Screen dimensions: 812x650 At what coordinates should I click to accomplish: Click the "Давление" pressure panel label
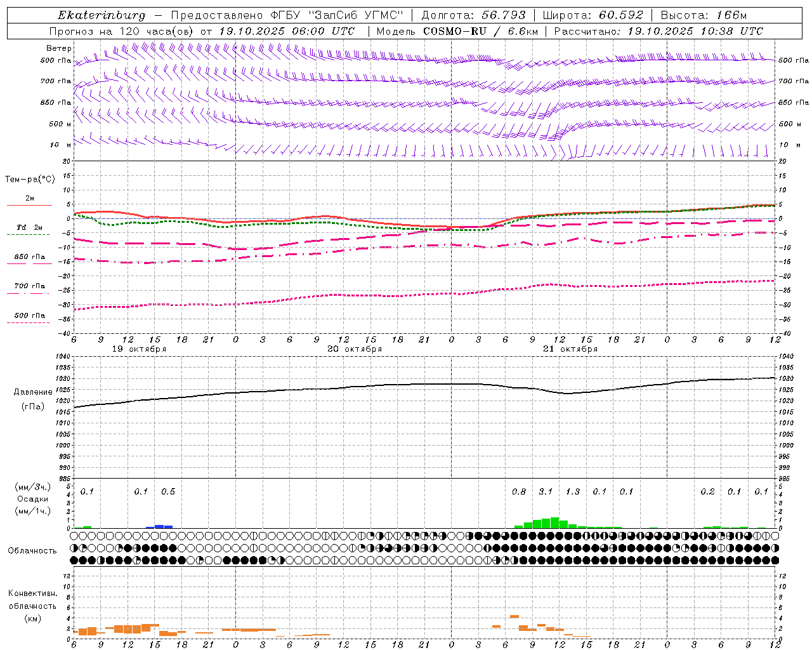click(x=33, y=392)
